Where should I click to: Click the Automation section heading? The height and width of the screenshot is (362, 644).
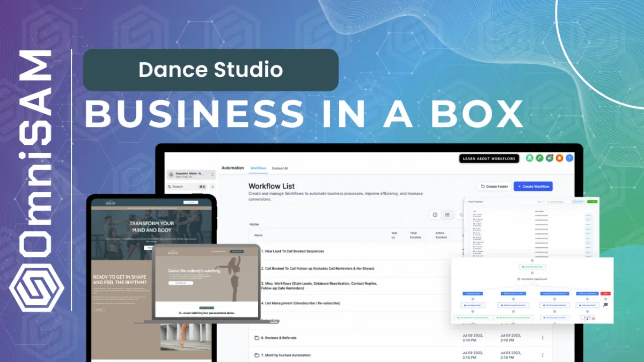(x=233, y=168)
